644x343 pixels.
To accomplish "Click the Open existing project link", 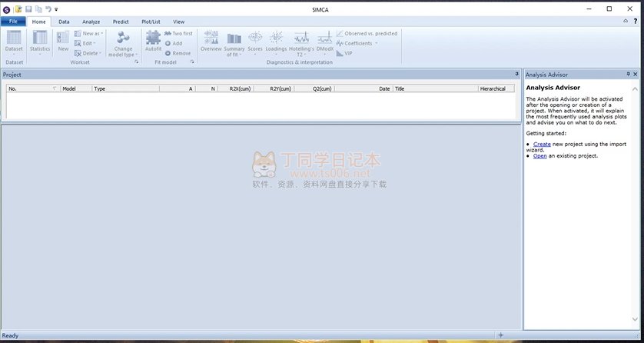I will (x=539, y=156).
